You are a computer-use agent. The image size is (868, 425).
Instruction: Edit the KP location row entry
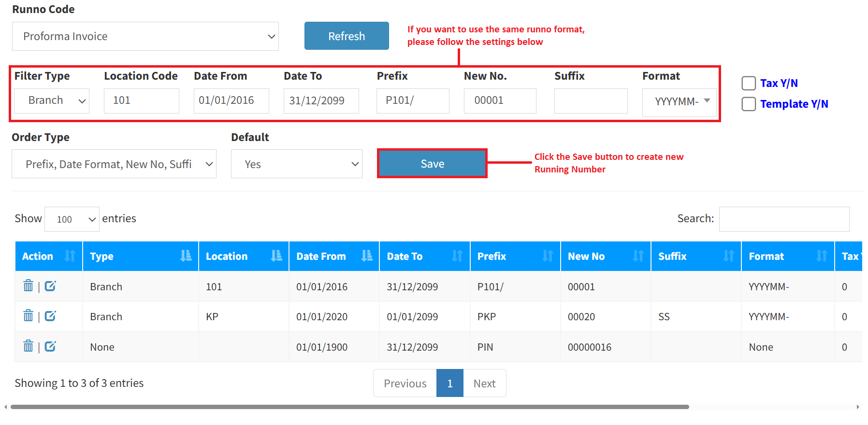coord(50,316)
